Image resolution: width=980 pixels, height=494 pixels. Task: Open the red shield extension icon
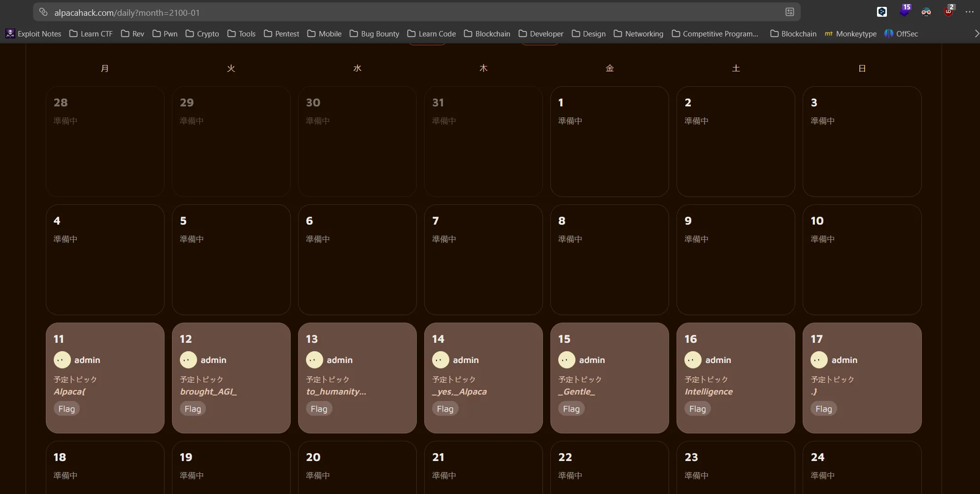pos(948,12)
